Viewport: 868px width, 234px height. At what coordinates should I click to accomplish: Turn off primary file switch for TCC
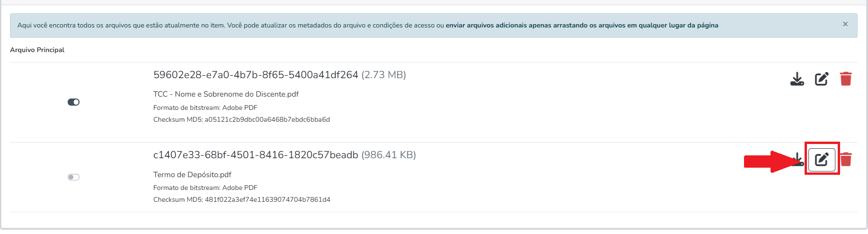click(x=73, y=102)
